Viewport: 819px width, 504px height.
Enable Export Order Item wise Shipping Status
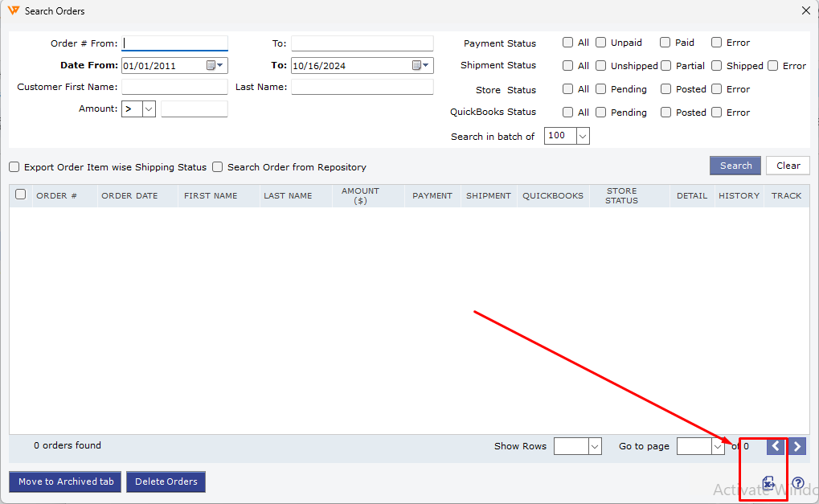[x=14, y=166]
